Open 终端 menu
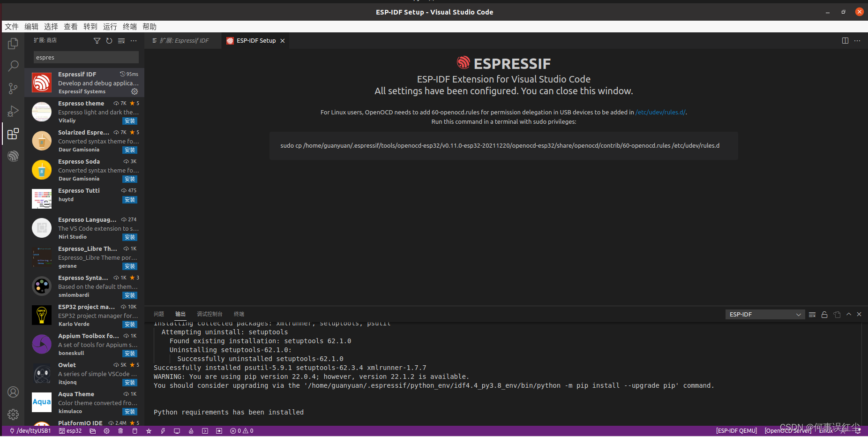 [x=130, y=27]
